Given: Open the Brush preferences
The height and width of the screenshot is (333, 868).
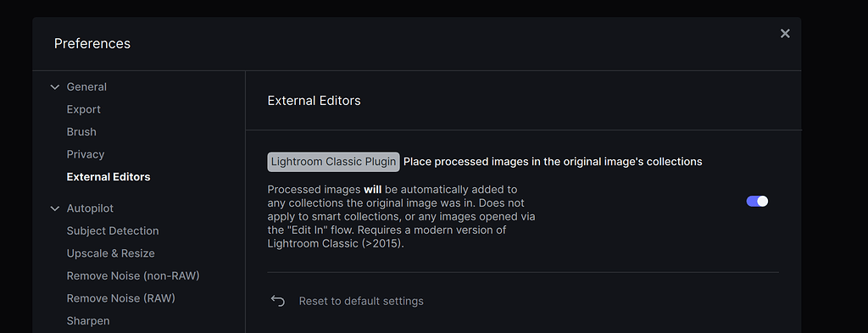Looking at the screenshot, I should 81,131.
